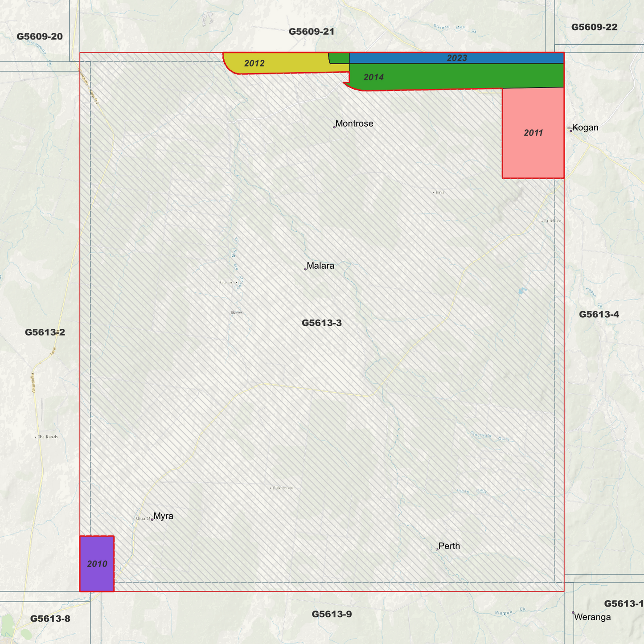Click the Kogan town label
This screenshot has height=644, width=644.
coord(585,127)
